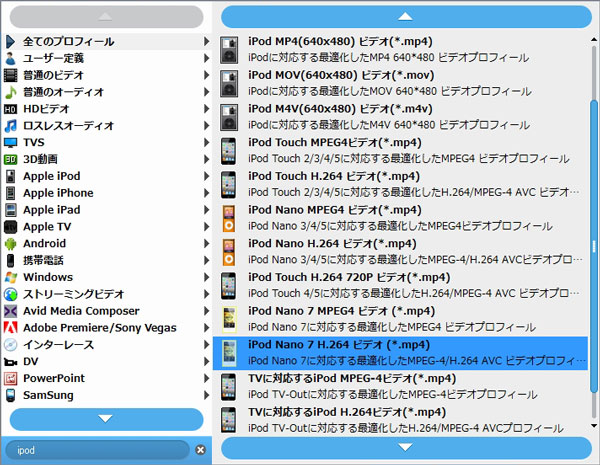Click the streaming video globe icon
Image resolution: width=600 pixels, height=465 pixels.
[x=10, y=294]
